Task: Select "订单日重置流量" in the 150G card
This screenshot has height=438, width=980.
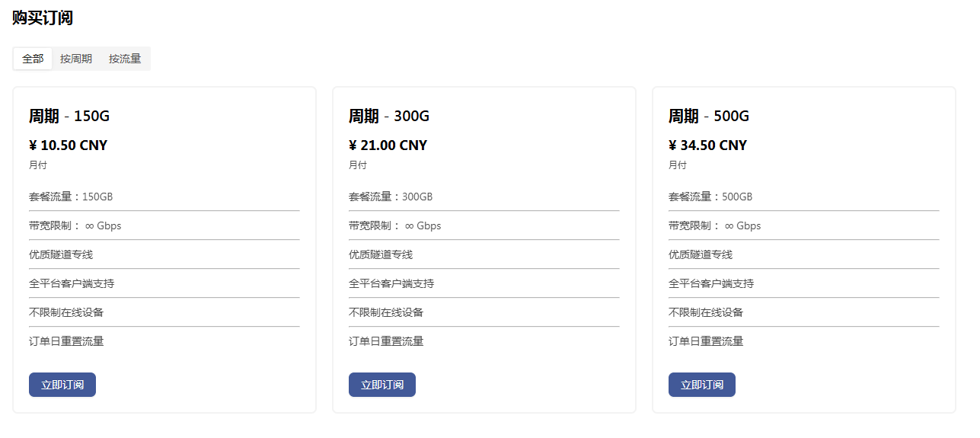Action: pos(66,341)
